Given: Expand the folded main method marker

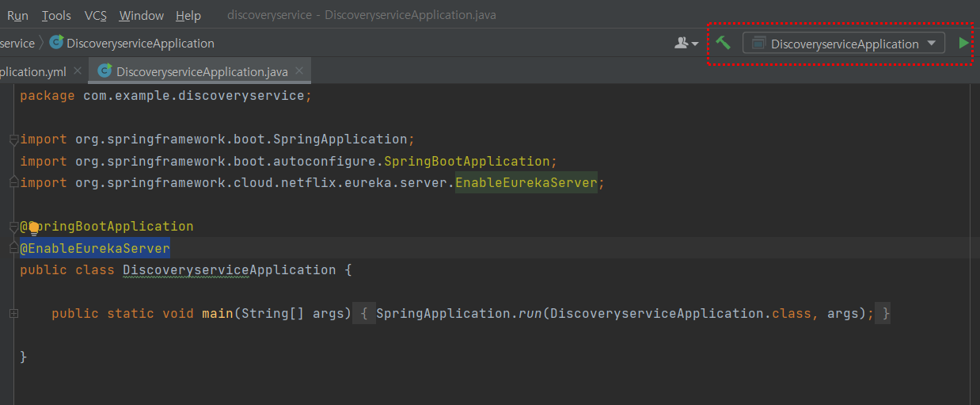Looking at the screenshot, I should pyautogui.click(x=13, y=314).
